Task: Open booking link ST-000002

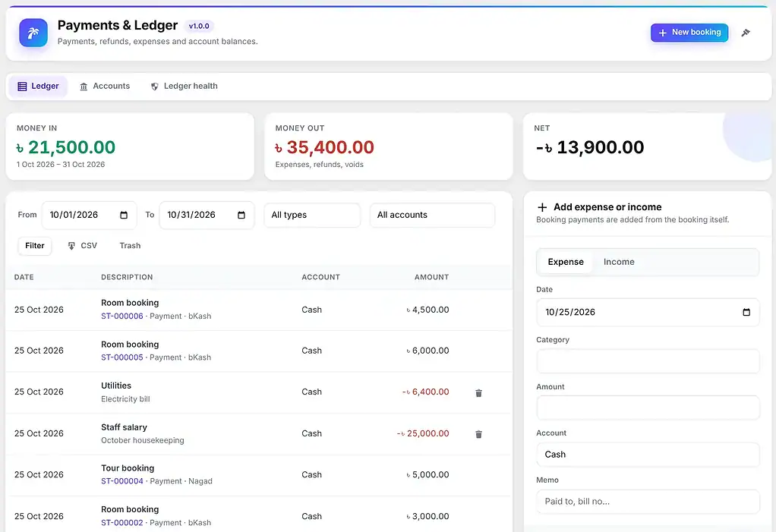Action: tap(121, 523)
